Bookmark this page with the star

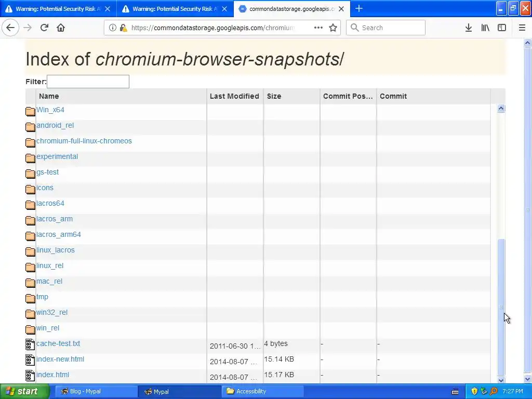tap(333, 28)
